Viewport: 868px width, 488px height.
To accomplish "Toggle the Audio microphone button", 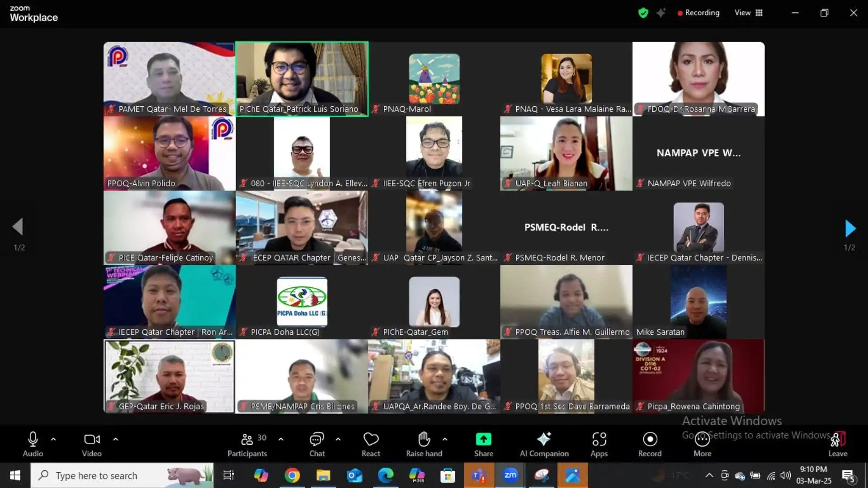I will [x=33, y=444].
